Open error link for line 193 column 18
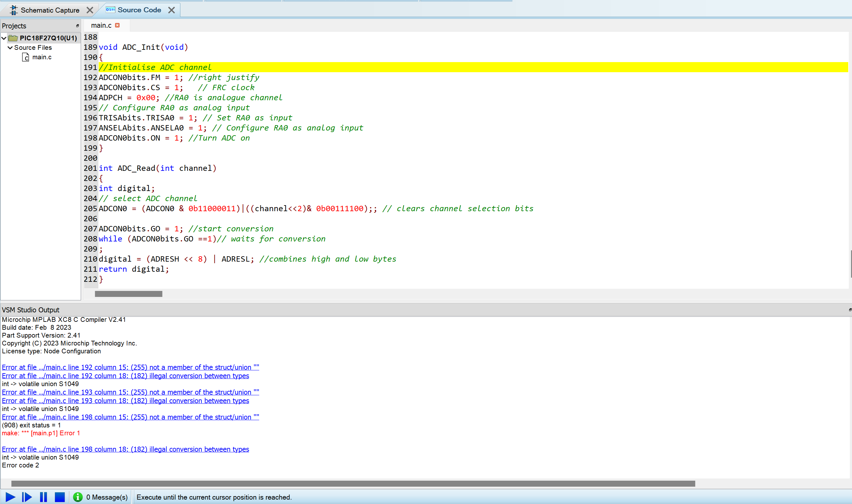Viewport: 852px width, 504px height. [x=125, y=400]
